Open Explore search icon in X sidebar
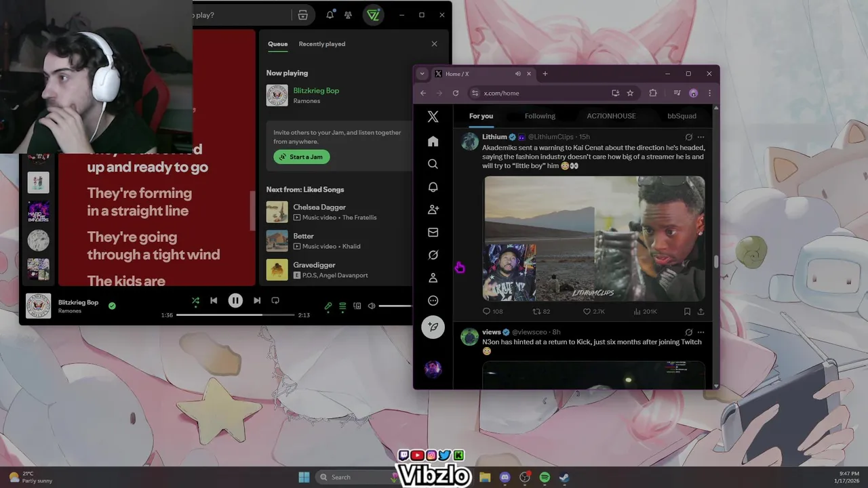Image resolution: width=868 pixels, height=488 pixels. coord(433,164)
